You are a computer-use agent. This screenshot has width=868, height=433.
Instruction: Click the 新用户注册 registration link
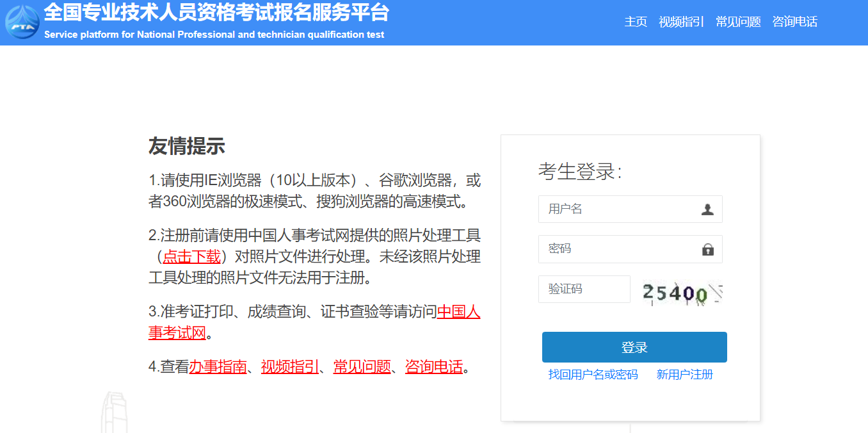(684, 375)
